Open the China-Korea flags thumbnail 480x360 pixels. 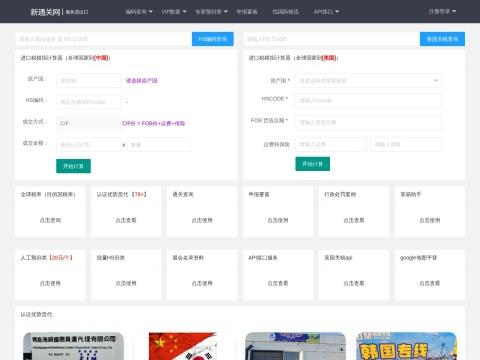pos(183,346)
